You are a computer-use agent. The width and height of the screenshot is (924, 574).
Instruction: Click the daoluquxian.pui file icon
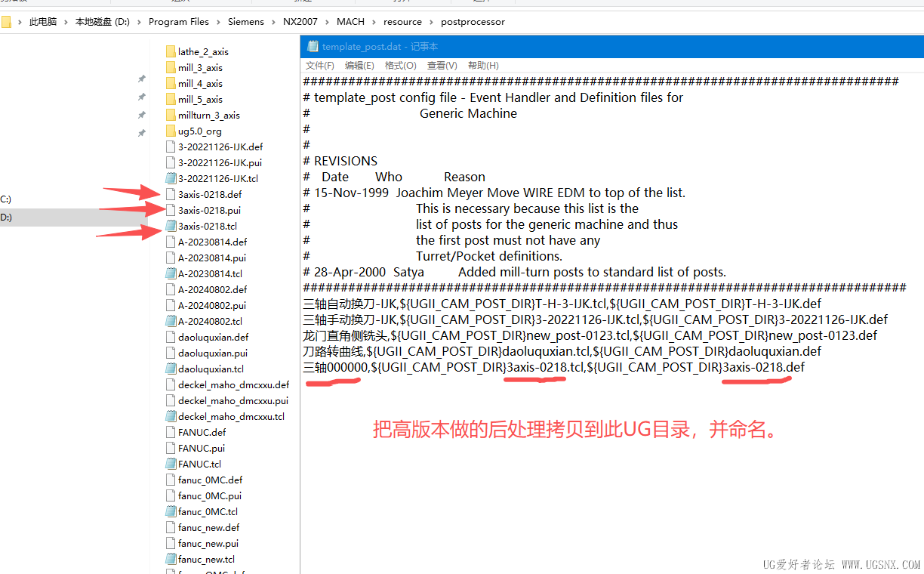coord(171,353)
